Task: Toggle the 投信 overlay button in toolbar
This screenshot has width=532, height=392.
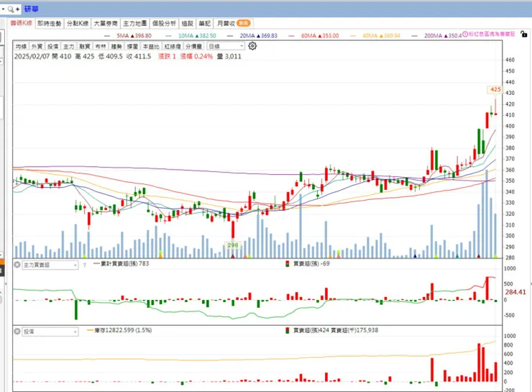Action: click(x=53, y=46)
